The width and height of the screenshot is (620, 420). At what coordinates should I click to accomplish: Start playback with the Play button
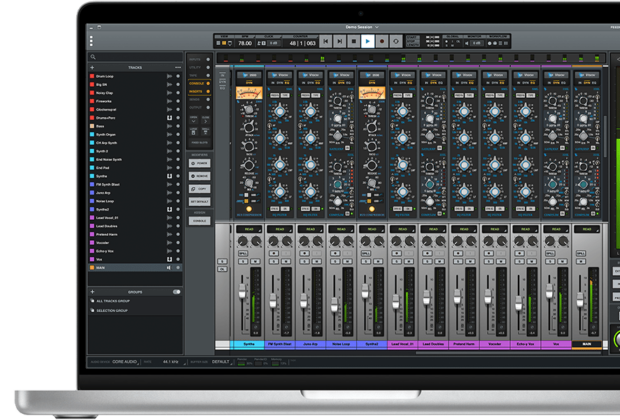[x=368, y=41]
